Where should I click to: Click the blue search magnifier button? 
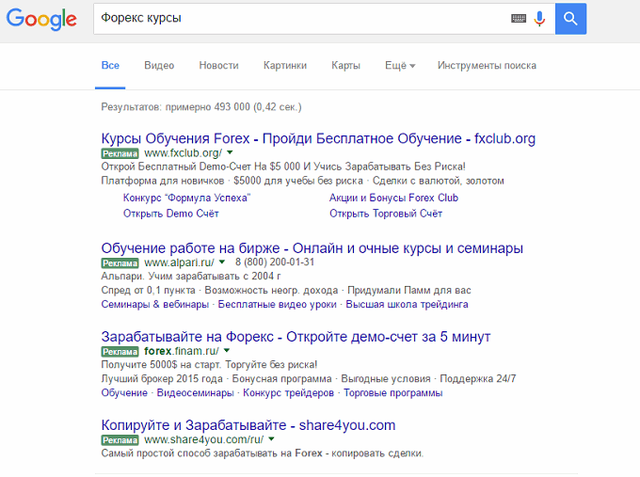571,19
